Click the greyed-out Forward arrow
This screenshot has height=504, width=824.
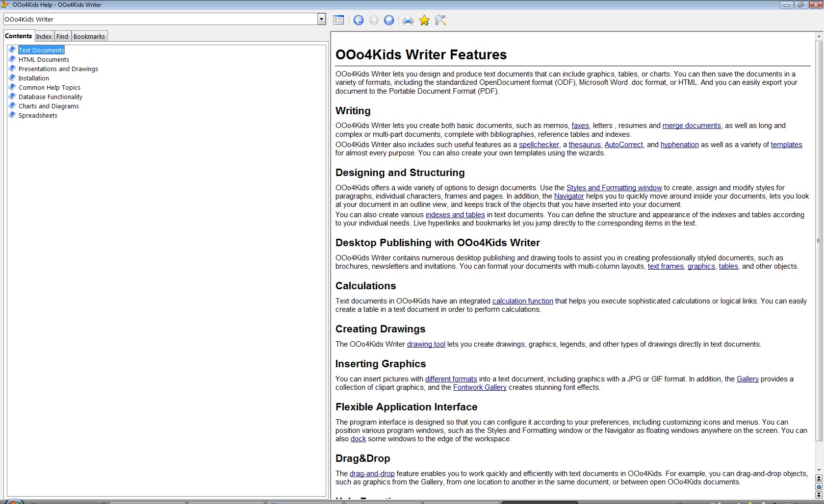[x=374, y=20]
